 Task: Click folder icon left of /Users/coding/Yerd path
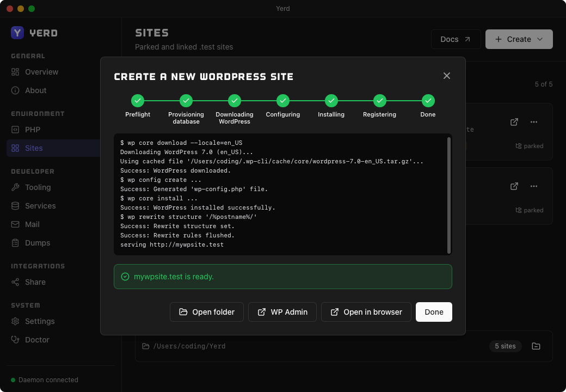tap(146, 346)
